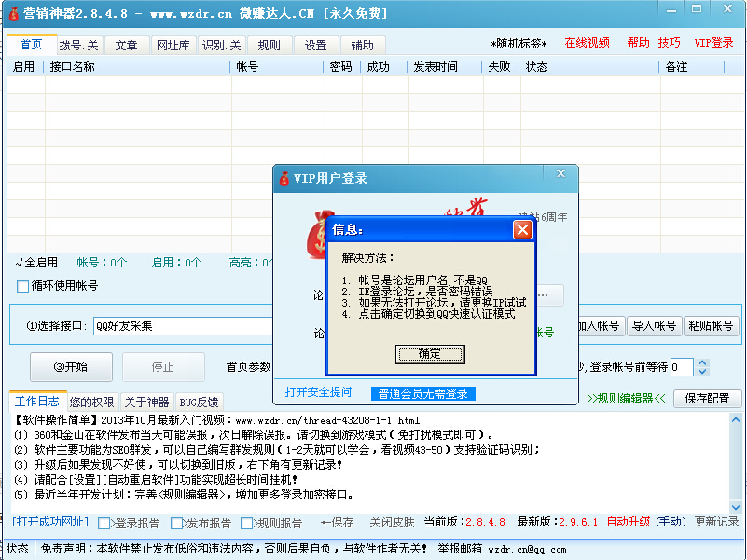This screenshot has height=560, width=747.
Task: Close the 信息 message box with red X
Action: (x=522, y=229)
